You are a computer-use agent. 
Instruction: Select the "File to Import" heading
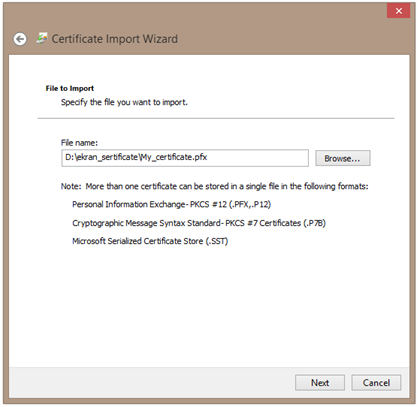pos(70,88)
